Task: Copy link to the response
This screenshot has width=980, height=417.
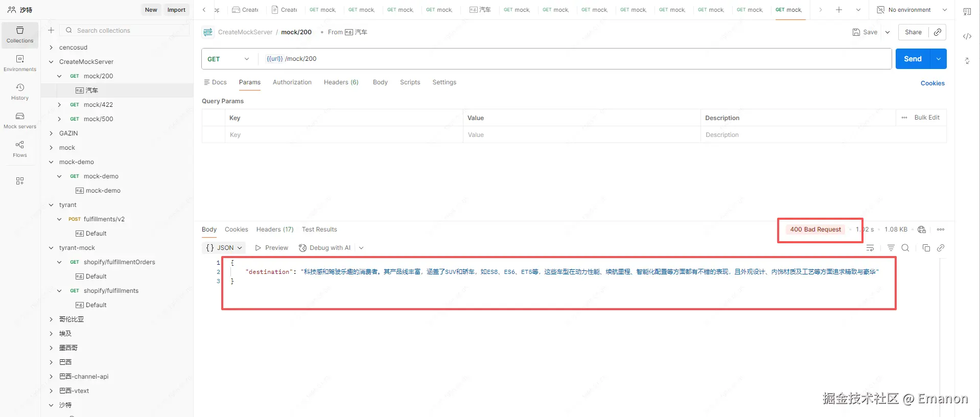Action: [x=941, y=248]
